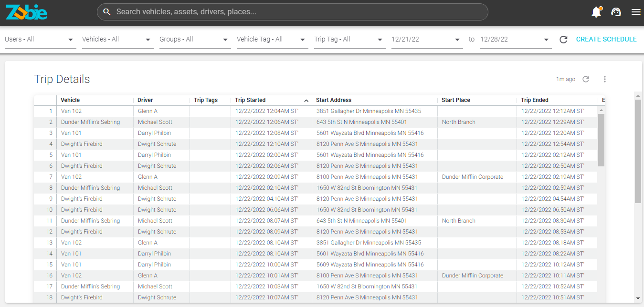Click address 3851 Gallagher Dr in row 1
This screenshot has width=644, height=307.
point(369,111)
